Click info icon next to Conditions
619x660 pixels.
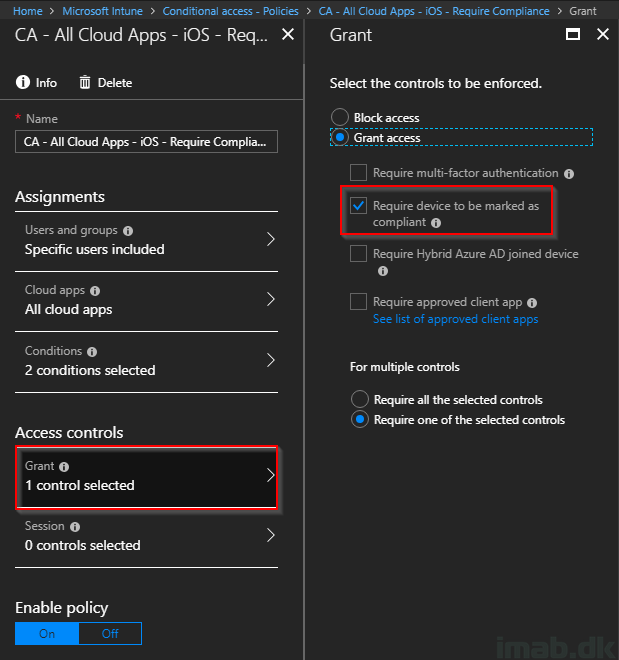tap(92, 351)
